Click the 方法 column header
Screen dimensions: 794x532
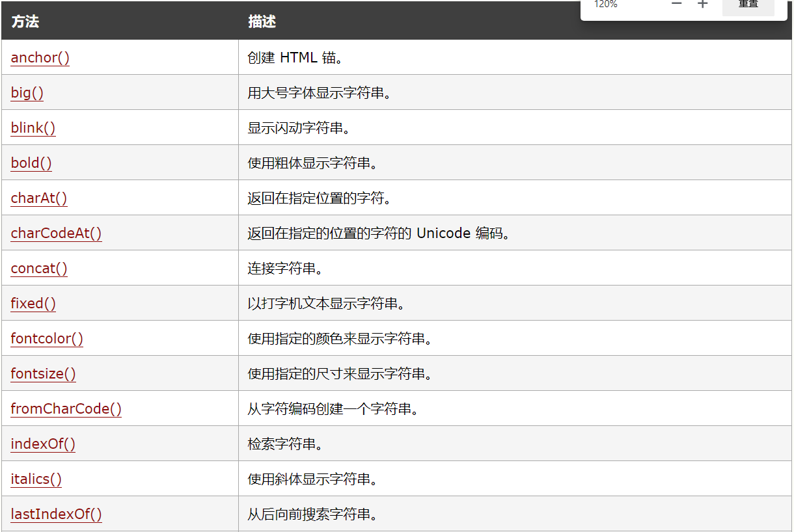point(25,22)
